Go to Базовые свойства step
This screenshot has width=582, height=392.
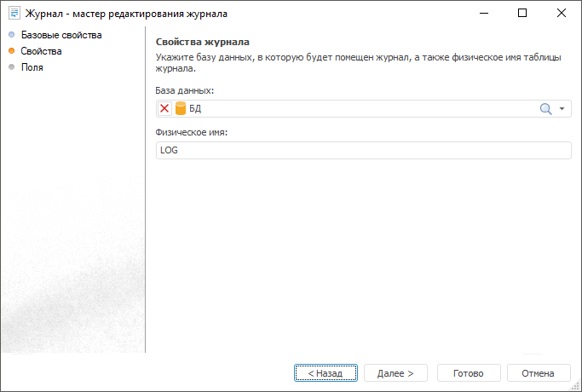pos(61,35)
